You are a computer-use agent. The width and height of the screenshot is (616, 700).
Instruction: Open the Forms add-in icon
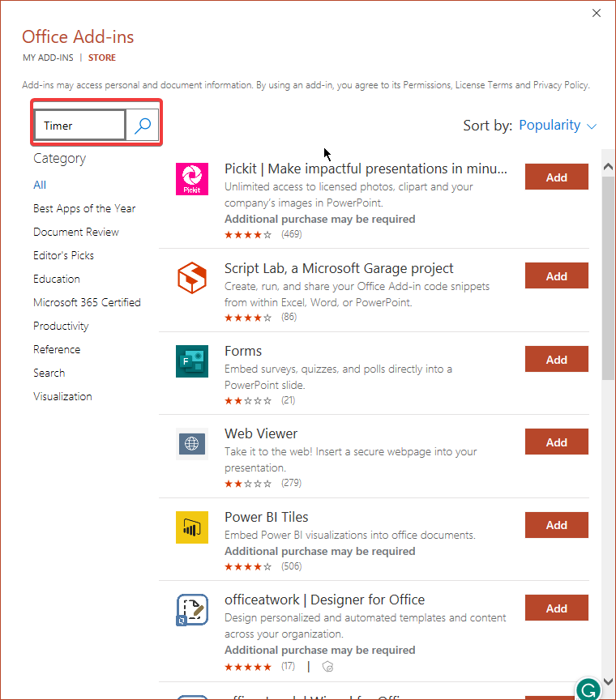[192, 361]
